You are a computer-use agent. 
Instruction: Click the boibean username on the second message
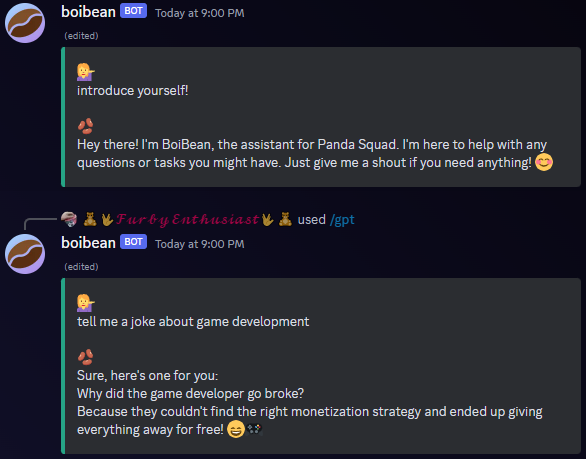(88, 243)
